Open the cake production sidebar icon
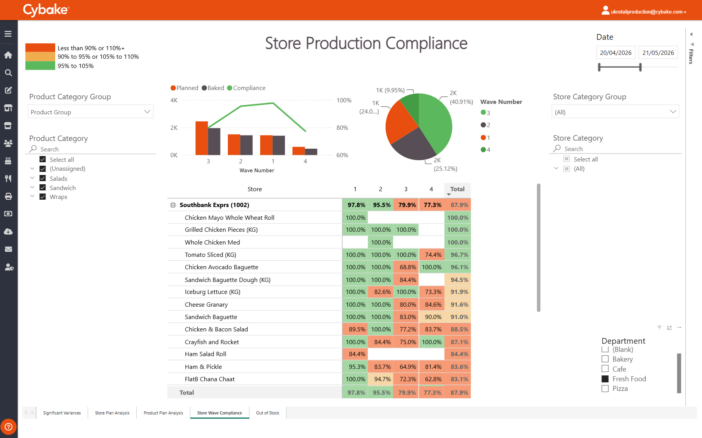Viewport: 702px width, 438px height. tap(8, 161)
